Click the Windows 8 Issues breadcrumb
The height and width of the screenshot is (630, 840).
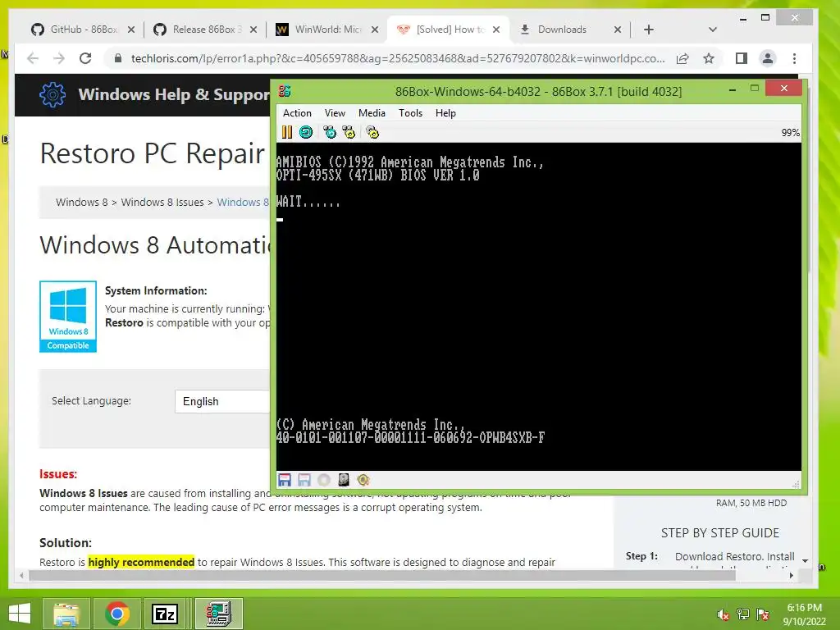coord(162,202)
